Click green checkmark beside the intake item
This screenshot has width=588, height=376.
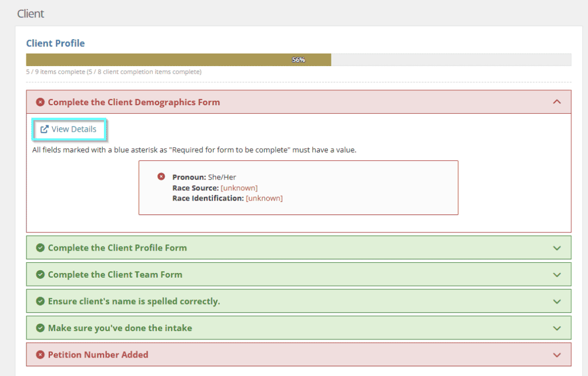pyautogui.click(x=40, y=328)
